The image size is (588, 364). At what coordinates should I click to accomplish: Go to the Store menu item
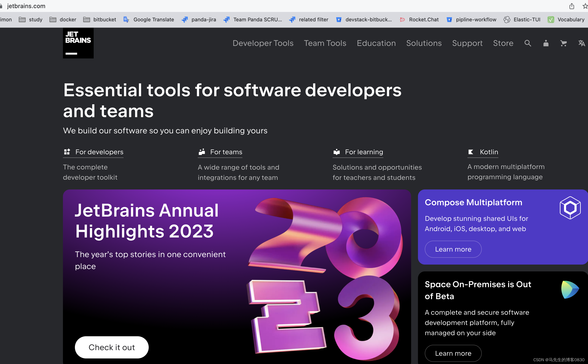[x=503, y=43]
